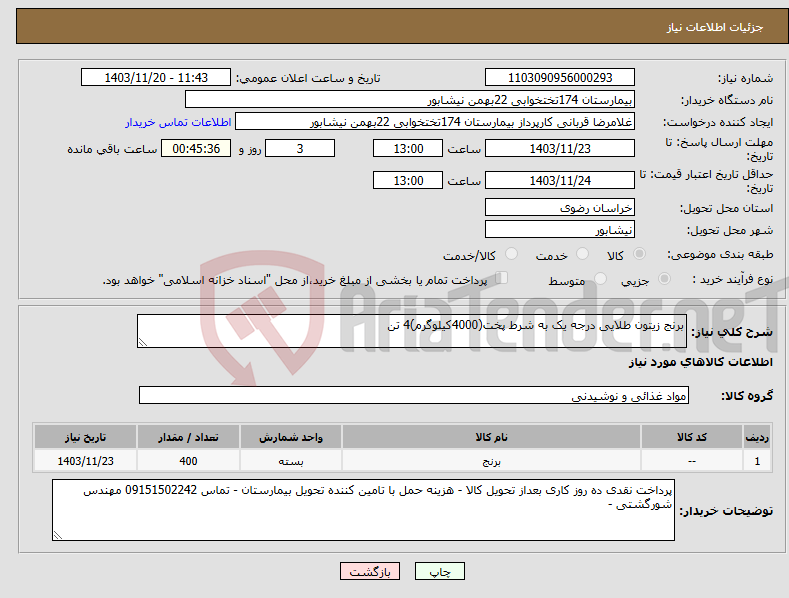The image size is (789, 598).
Task: Click the شماره نیاز field 1103090956000293
Action: point(560,78)
